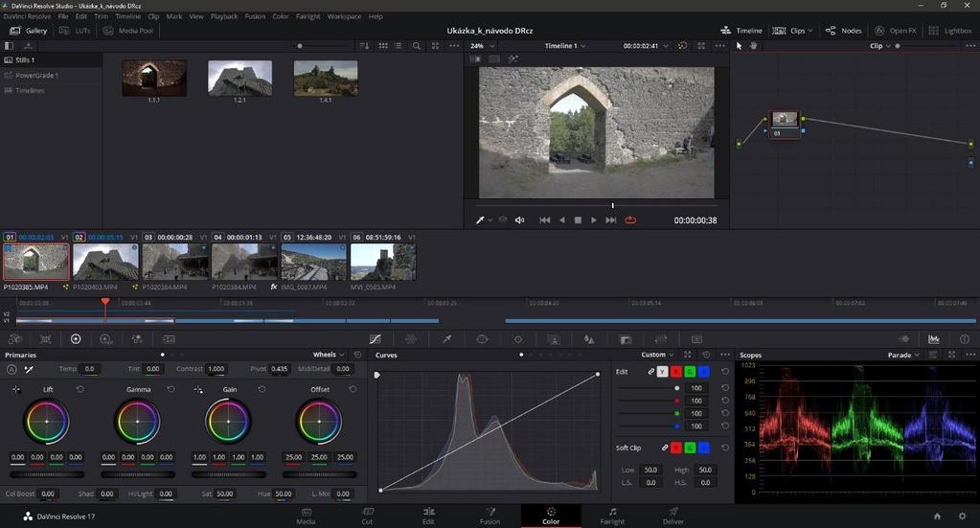The width and height of the screenshot is (980, 528).
Task: Open the Playback menu
Action: [x=224, y=16]
